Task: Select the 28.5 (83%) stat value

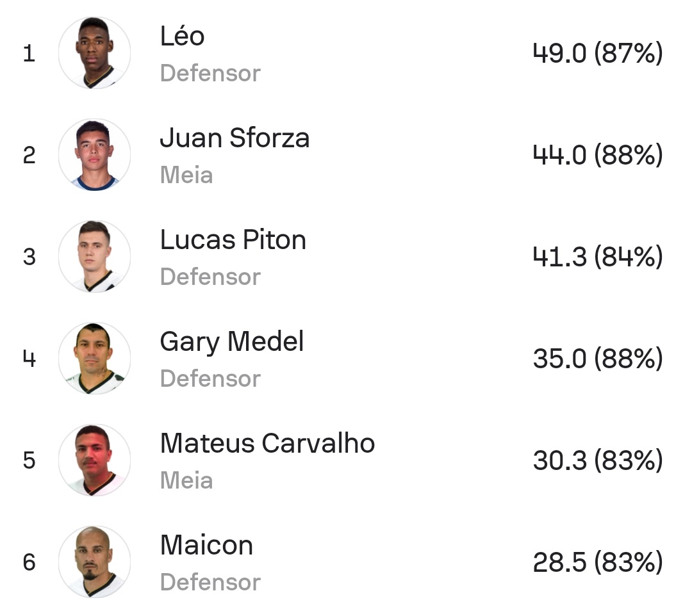Action: tap(597, 563)
